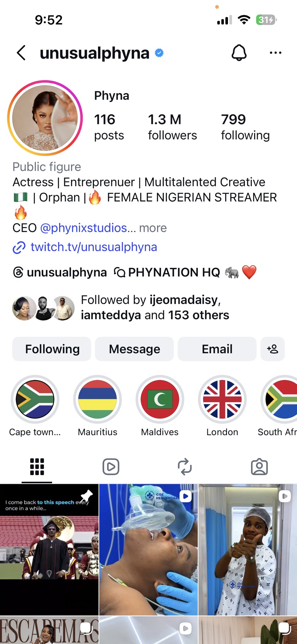Open the tagged photos tab

click(x=259, y=467)
